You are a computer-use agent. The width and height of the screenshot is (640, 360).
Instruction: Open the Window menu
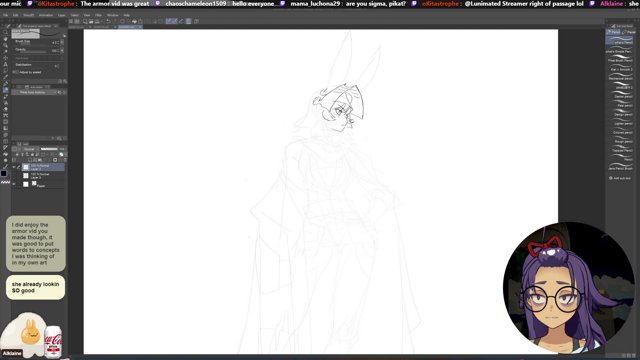[112, 15]
